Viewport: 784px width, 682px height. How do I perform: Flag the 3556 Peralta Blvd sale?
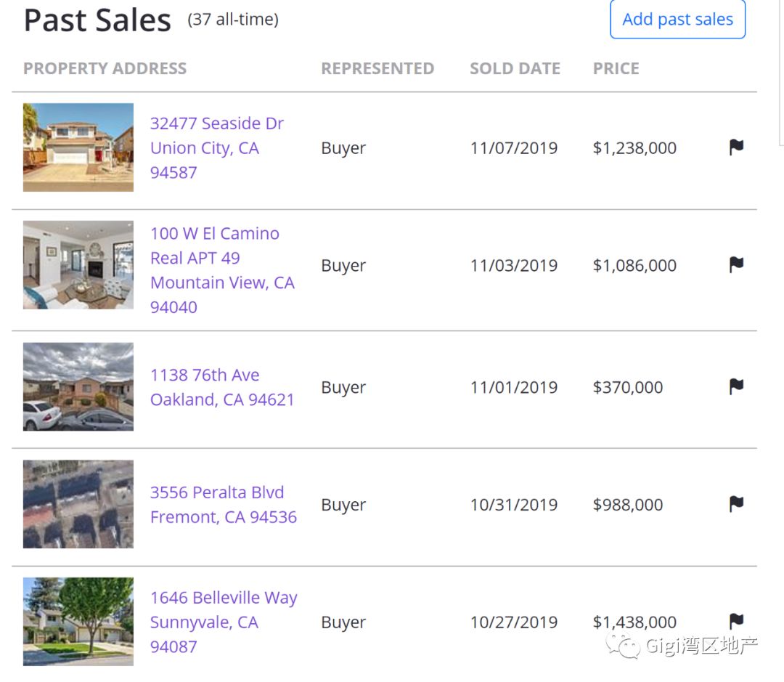click(x=736, y=504)
